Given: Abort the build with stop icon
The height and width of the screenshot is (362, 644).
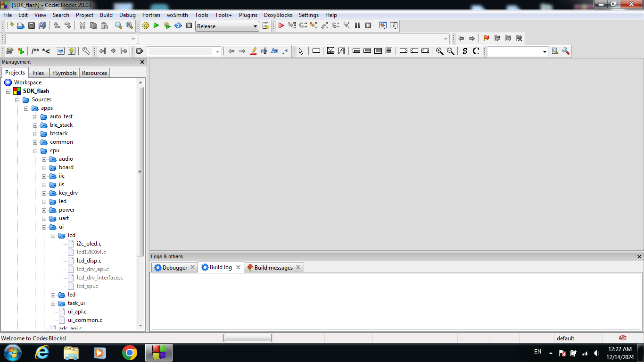Looking at the screenshot, I should (x=189, y=25).
